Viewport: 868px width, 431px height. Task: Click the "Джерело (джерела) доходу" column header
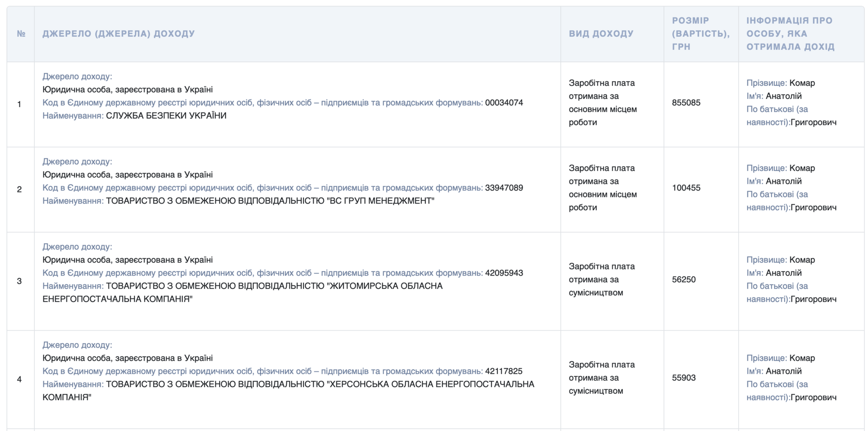point(118,34)
